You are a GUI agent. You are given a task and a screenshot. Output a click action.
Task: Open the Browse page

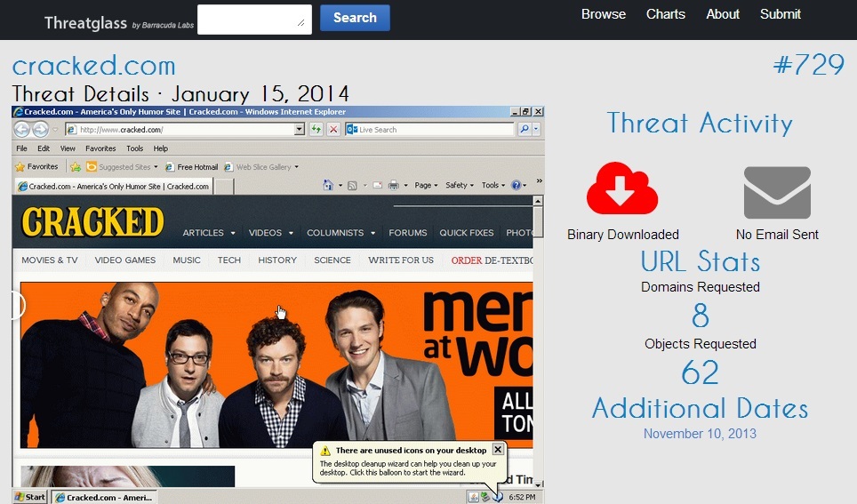pyautogui.click(x=604, y=14)
